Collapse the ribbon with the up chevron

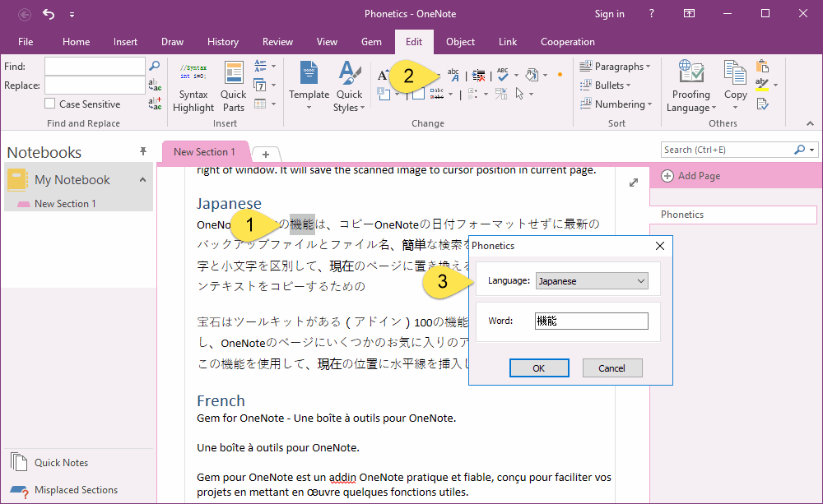810,123
